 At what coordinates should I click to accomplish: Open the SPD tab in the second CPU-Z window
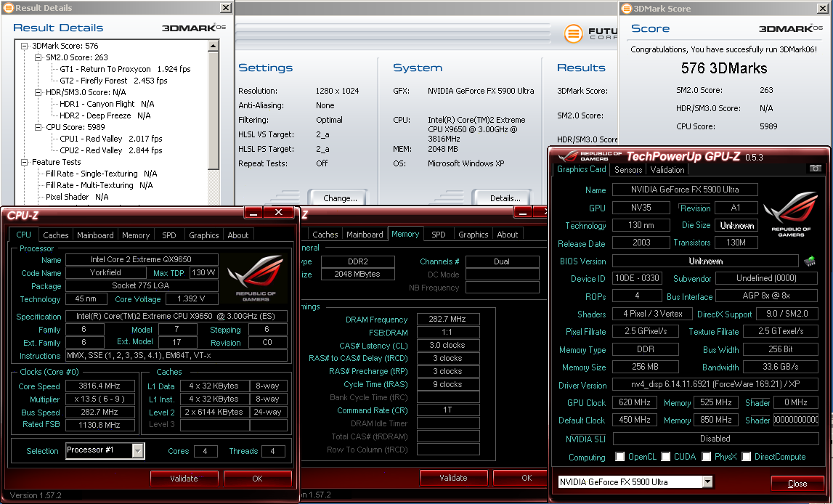click(x=438, y=235)
